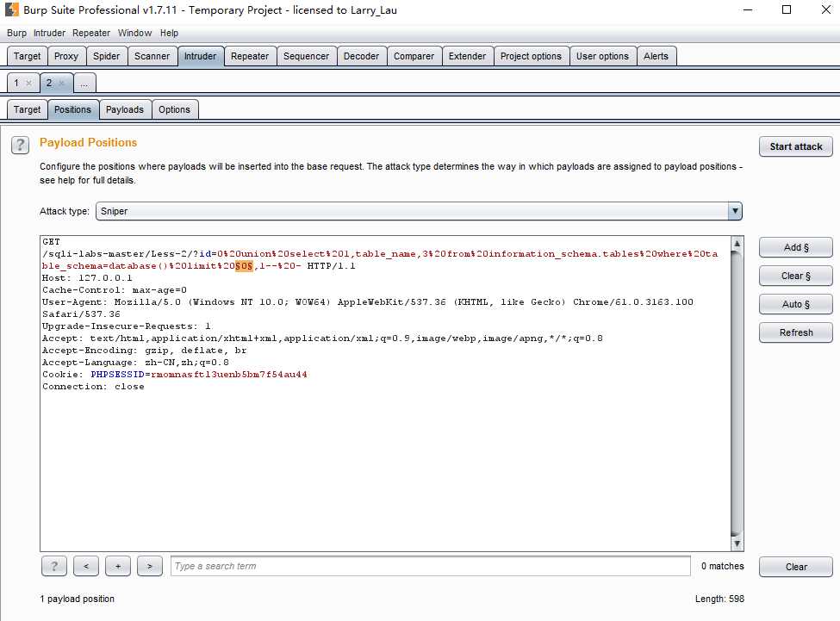This screenshot has width=840, height=621.
Task: Select the Sniper attack type combo box
Action: (419, 211)
